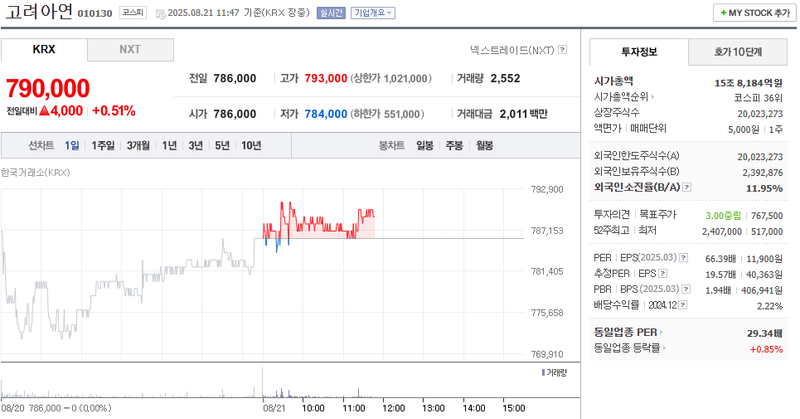Click the 거래대금 value 2,011 백만
The width and height of the screenshot is (800, 419).
tap(523, 114)
